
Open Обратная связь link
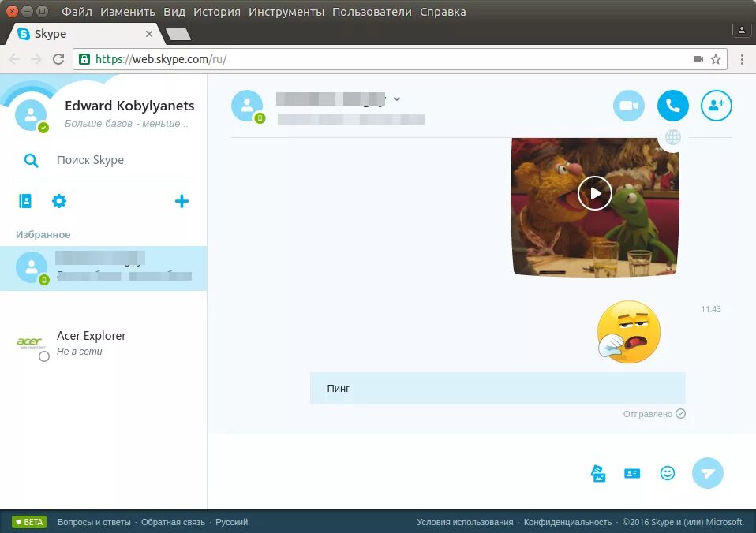pyautogui.click(x=173, y=522)
